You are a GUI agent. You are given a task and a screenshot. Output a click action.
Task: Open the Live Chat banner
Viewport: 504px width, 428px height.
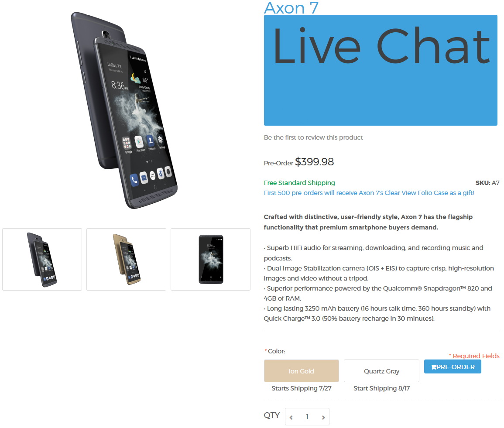(381, 70)
